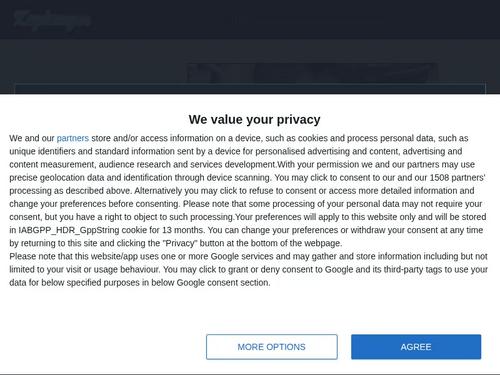
Task: Click 'Google consent section' text
Action: (223, 282)
